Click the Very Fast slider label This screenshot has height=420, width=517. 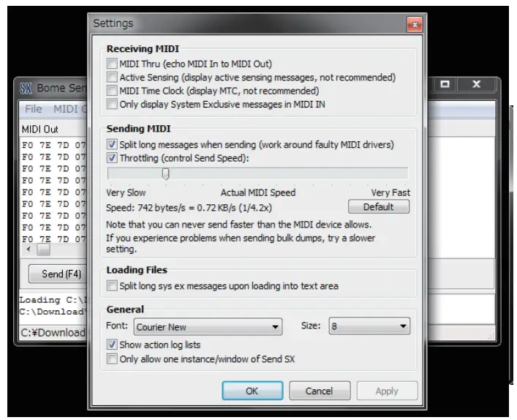click(x=390, y=192)
